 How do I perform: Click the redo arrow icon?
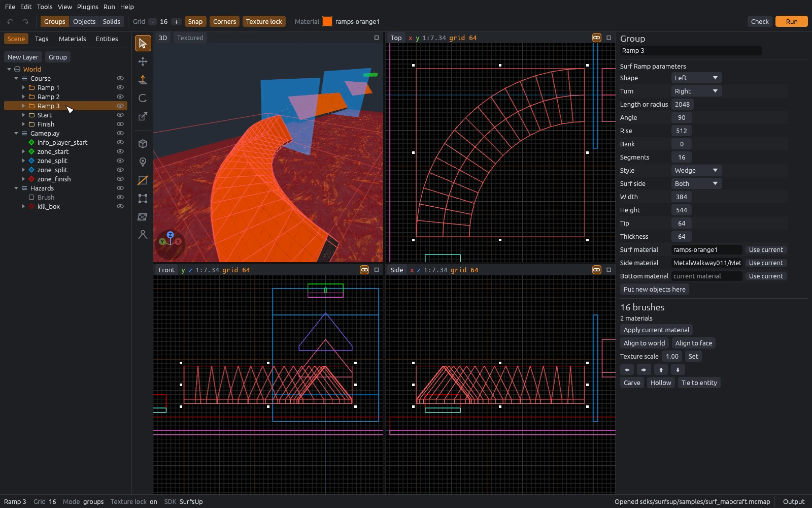pos(25,21)
